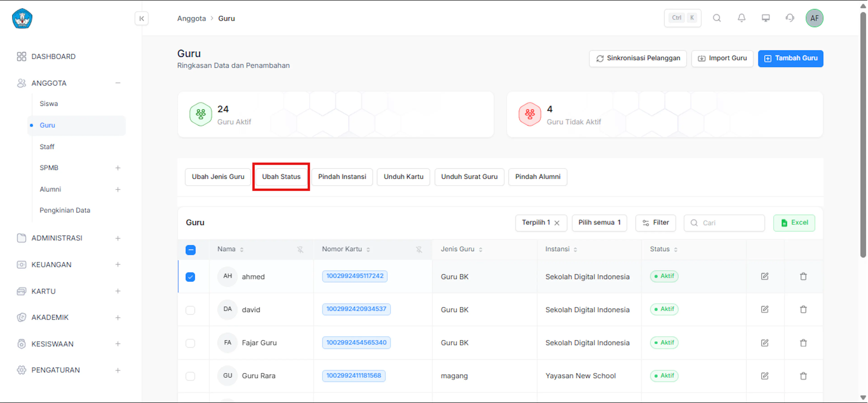Click Anggota in the breadcrumb
The width and height of the screenshot is (868, 403).
[191, 19]
